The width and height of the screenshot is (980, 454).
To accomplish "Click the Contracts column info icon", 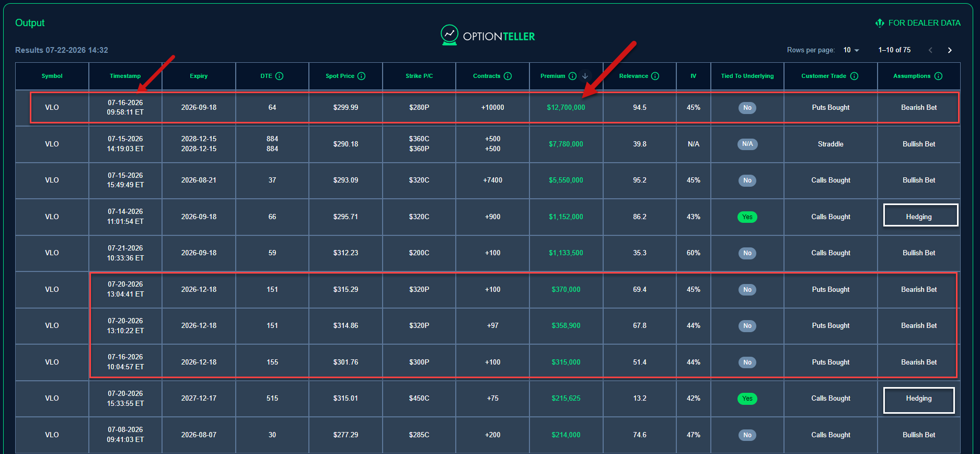I will (508, 76).
